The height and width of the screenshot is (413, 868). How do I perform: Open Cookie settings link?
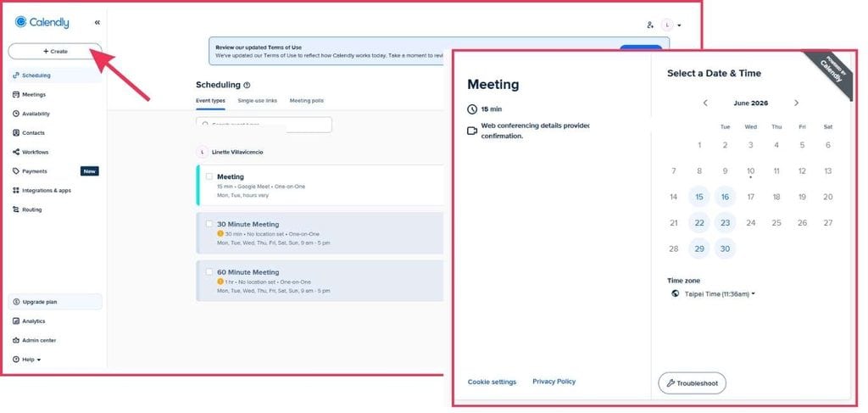click(x=492, y=382)
